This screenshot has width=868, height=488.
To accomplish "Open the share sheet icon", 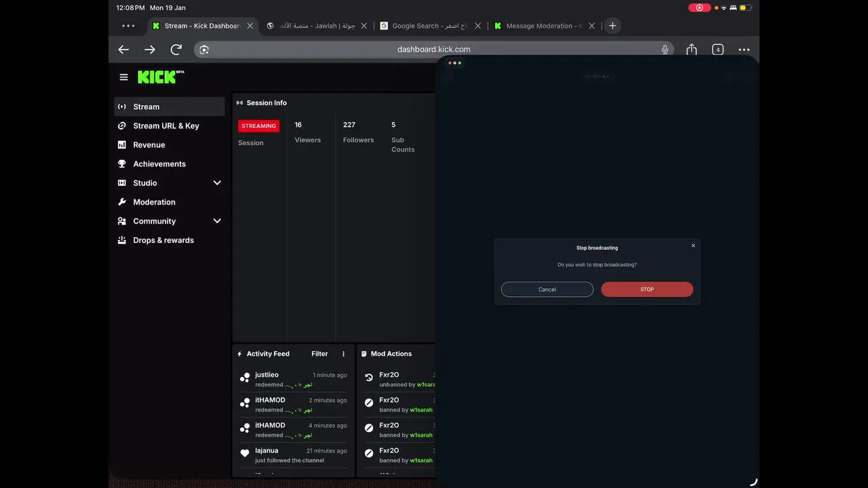I will pos(692,49).
